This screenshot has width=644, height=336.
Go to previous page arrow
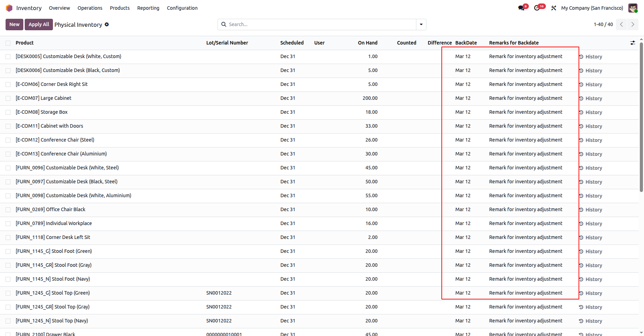coord(621,24)
